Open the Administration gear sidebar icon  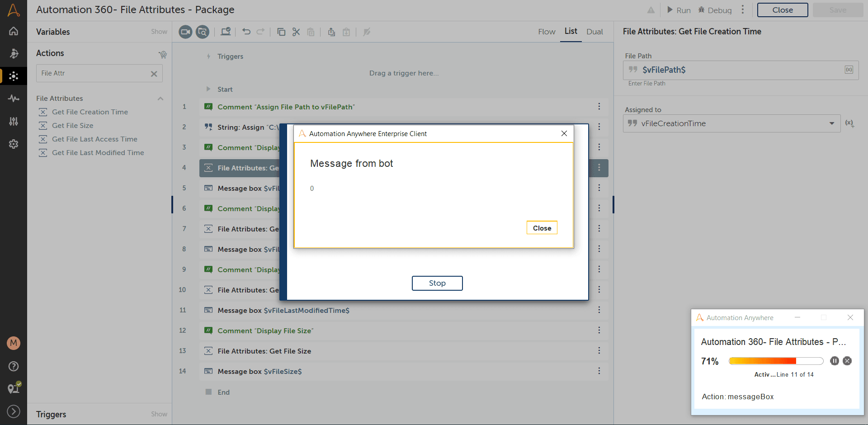click(14, 144)
